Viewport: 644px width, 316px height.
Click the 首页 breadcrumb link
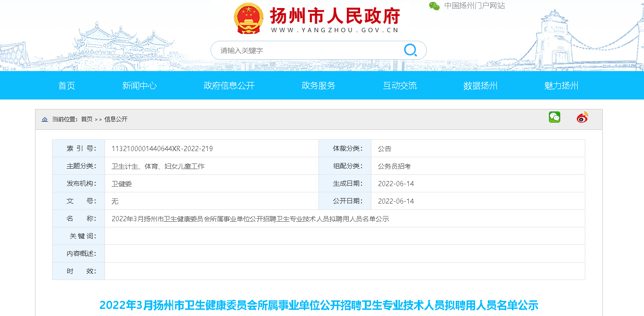(x=87, y=119)
